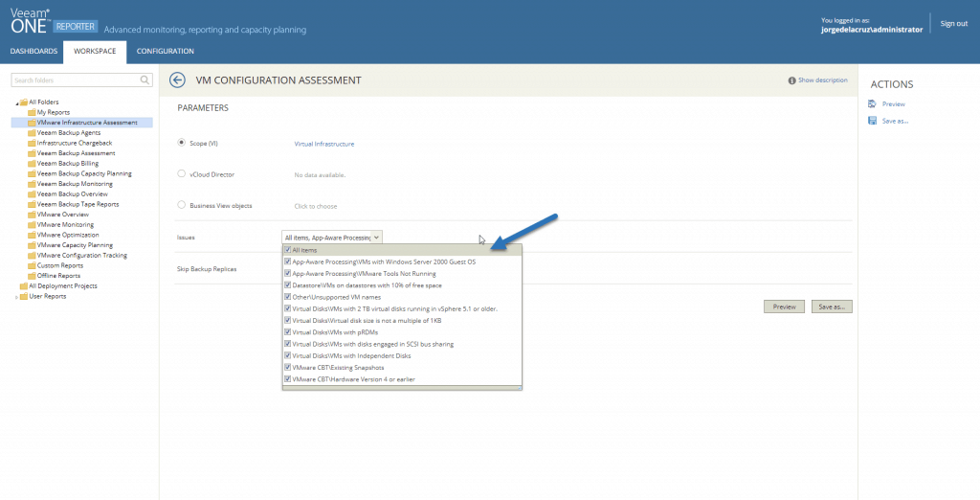Select VMware Optimization folder

pyautogui.click(x=68, y=235)
